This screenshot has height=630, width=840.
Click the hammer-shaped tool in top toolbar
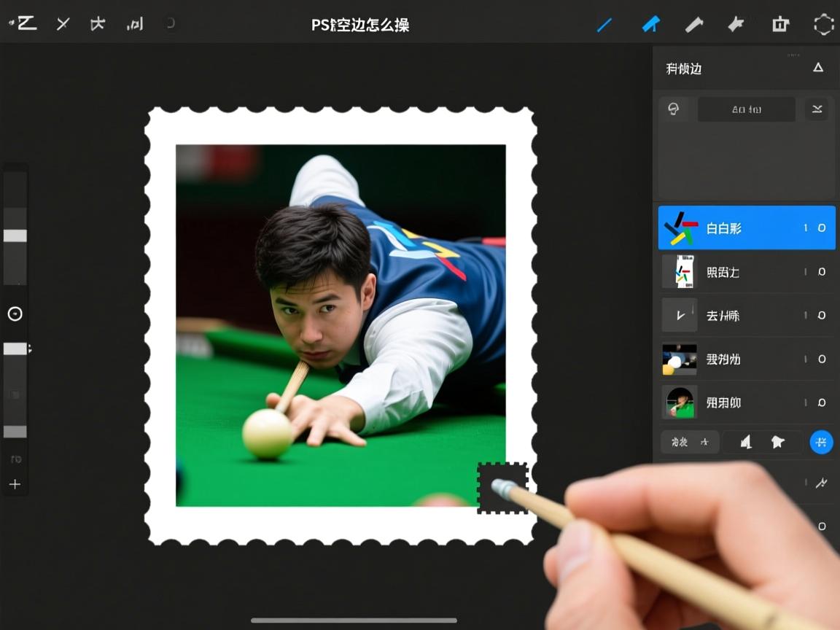click(693, 25)
